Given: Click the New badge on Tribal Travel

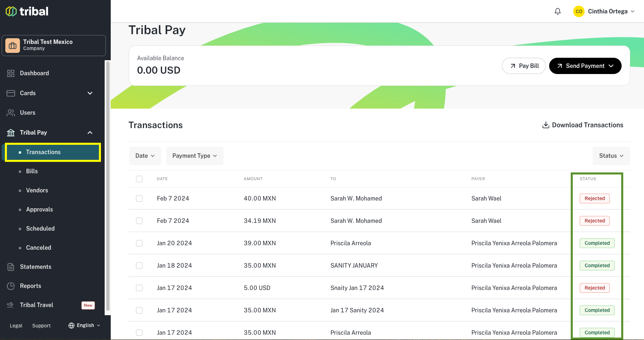Looking at the screenshot, I should [88, 305].
